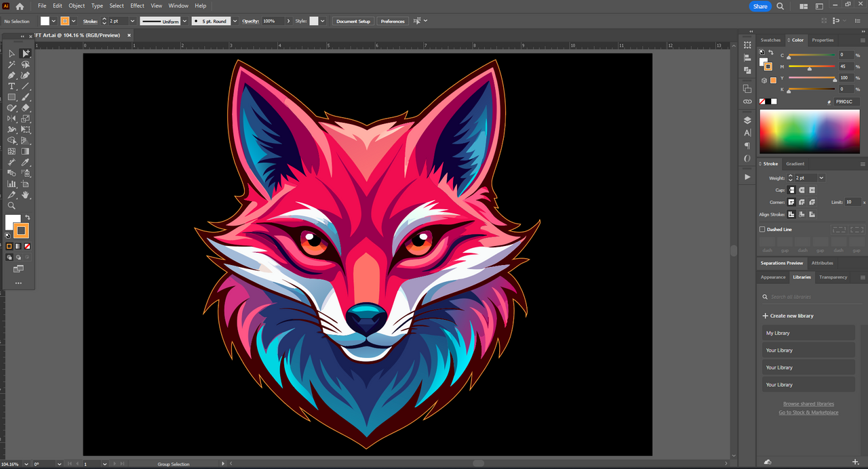
Task: Select the Hand tool
Action: pyautogui.click(x=26, y=195)
